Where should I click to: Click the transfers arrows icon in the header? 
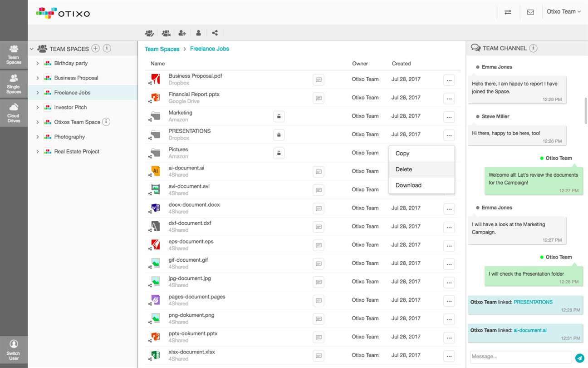click(508, 12)
